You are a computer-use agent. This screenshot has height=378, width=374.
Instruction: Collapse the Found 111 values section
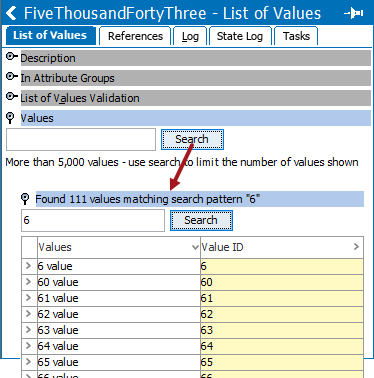tap(25, 199)
